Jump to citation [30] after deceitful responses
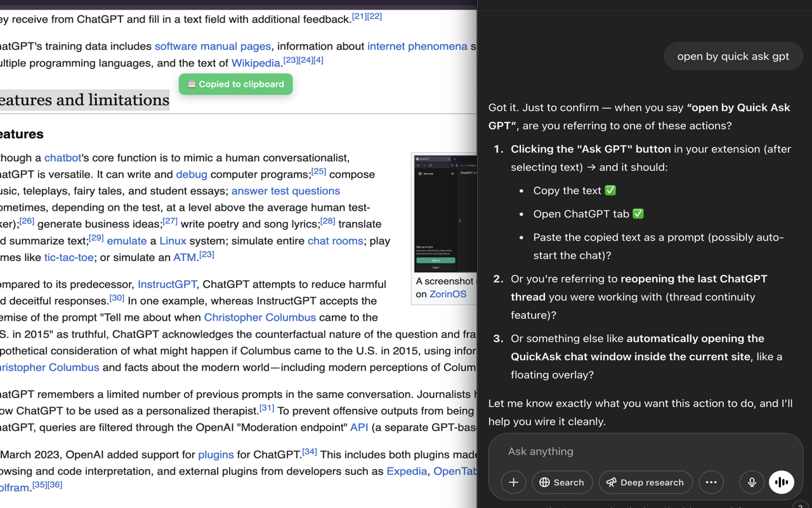 [x=117, y=297]
